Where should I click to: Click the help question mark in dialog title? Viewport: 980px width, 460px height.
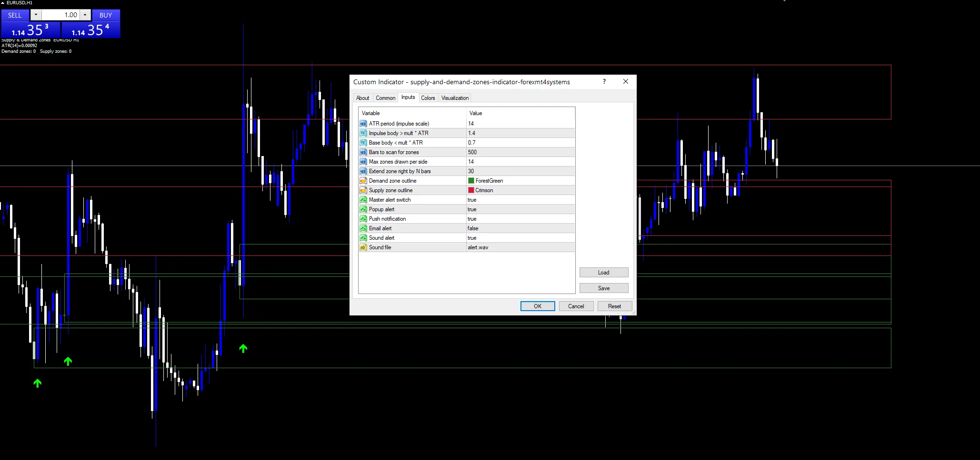(x=604, y=81)
